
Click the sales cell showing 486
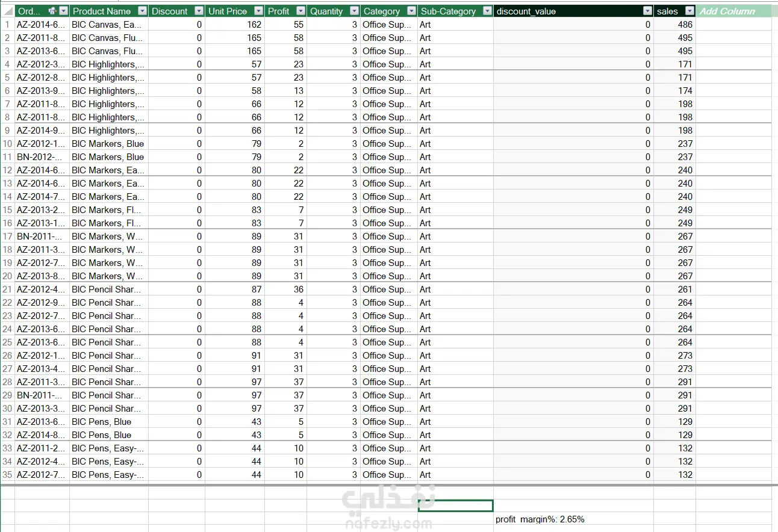coord(674,24)
